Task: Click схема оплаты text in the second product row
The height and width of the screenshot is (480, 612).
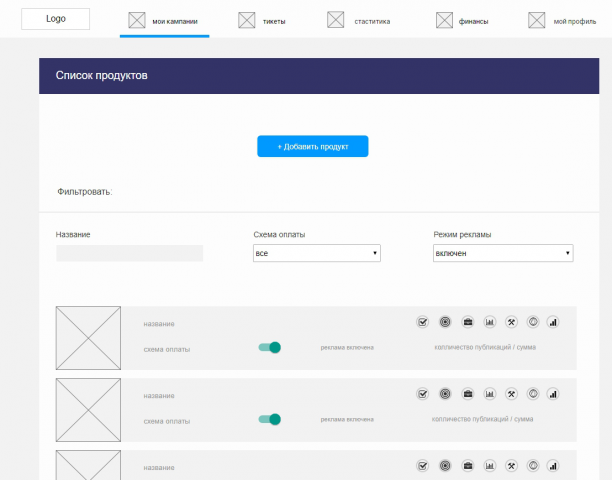Action: coord(167,421)
